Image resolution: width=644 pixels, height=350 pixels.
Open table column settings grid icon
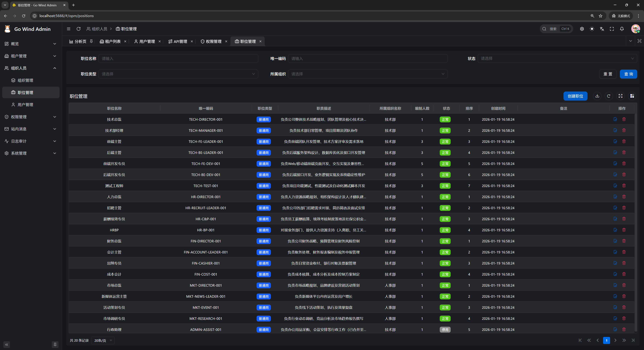pyautogui.click(x=632, y=96)
